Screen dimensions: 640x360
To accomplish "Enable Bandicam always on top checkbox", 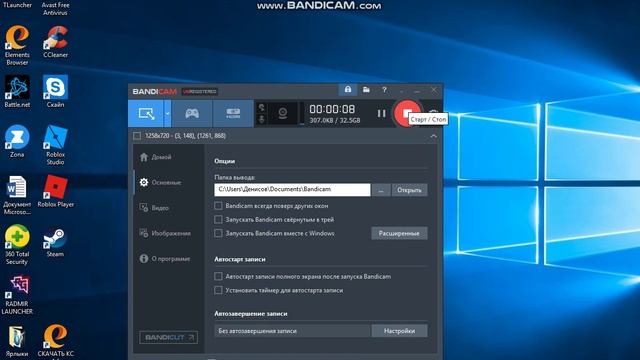I will (218, 206).
